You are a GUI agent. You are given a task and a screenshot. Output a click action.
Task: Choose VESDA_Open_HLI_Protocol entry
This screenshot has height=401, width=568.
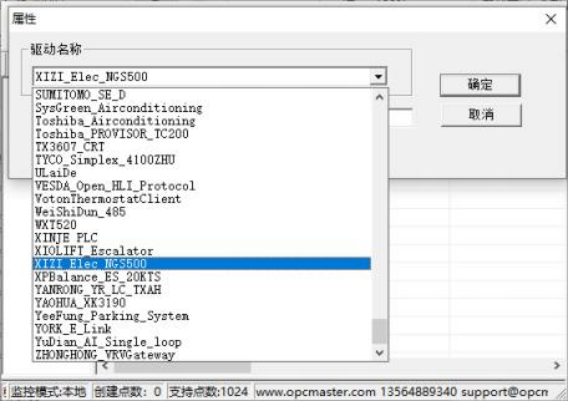coord(201,186)
